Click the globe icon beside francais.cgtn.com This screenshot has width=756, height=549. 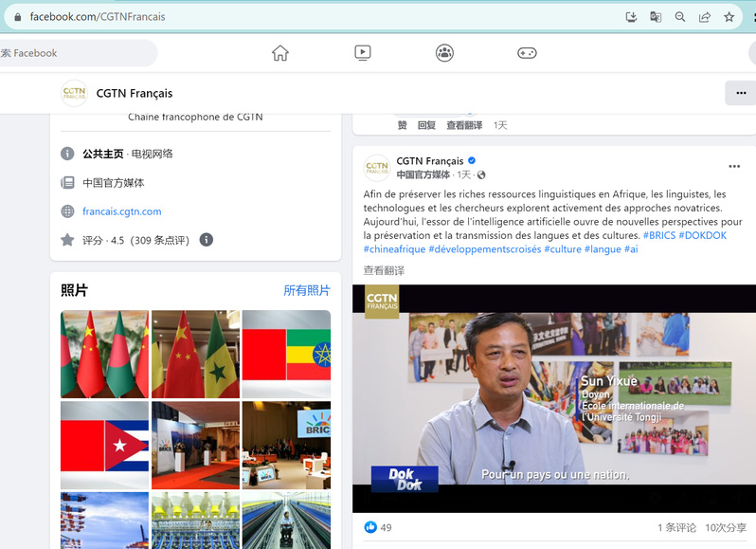coord(67,211)
